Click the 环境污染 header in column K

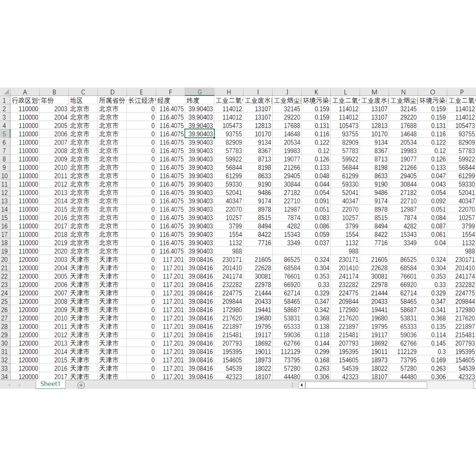coord(316,100)
